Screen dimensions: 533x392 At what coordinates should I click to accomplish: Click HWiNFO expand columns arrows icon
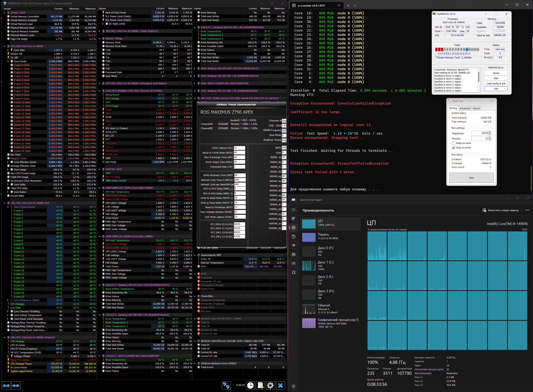click(6, 385)
